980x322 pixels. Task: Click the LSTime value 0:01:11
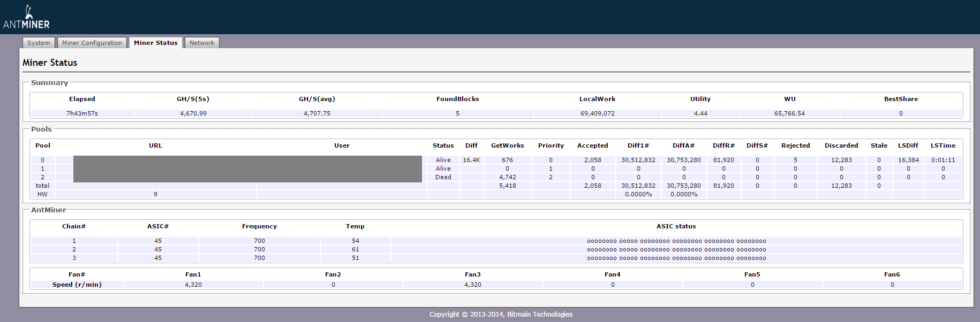943,160
